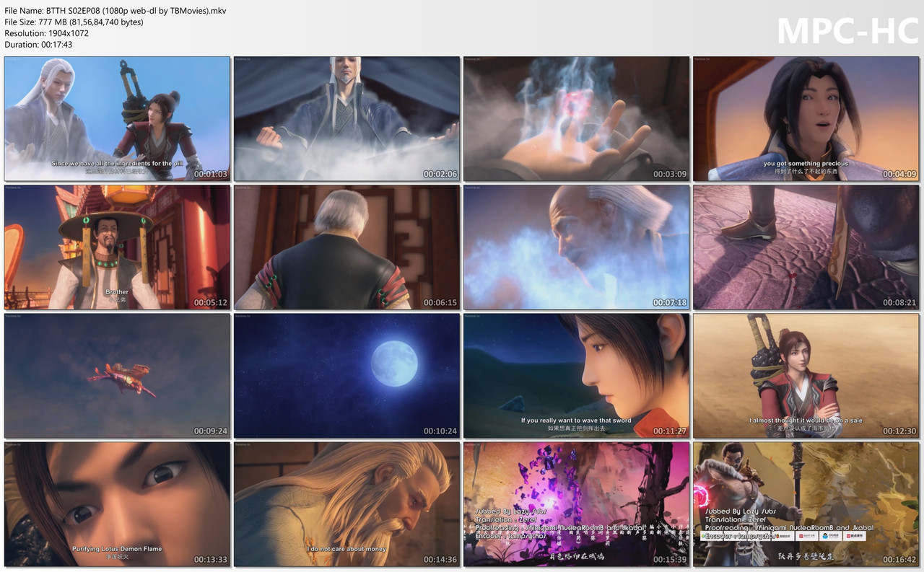Select the flying ship frame at 00:09:24
Image resolution: width=924 pixels, height=572 pixels.
click(x=117, y=376)
